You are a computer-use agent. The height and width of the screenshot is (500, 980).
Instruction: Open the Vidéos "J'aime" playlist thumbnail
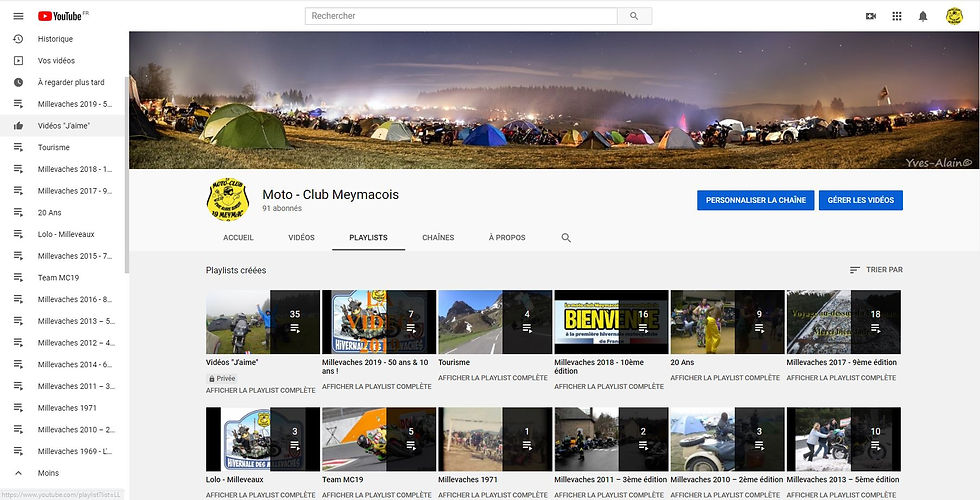click(263, 322)
